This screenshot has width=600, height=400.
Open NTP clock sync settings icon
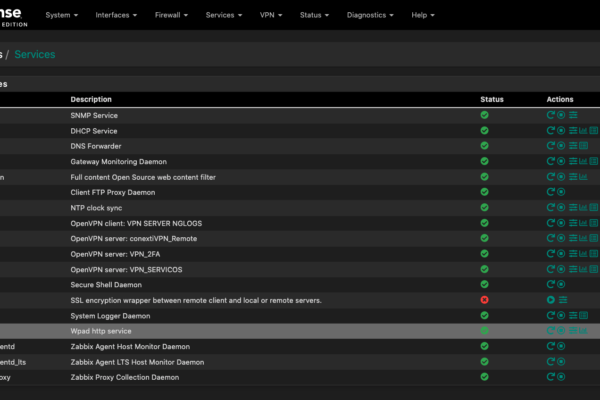coord(573,207)
